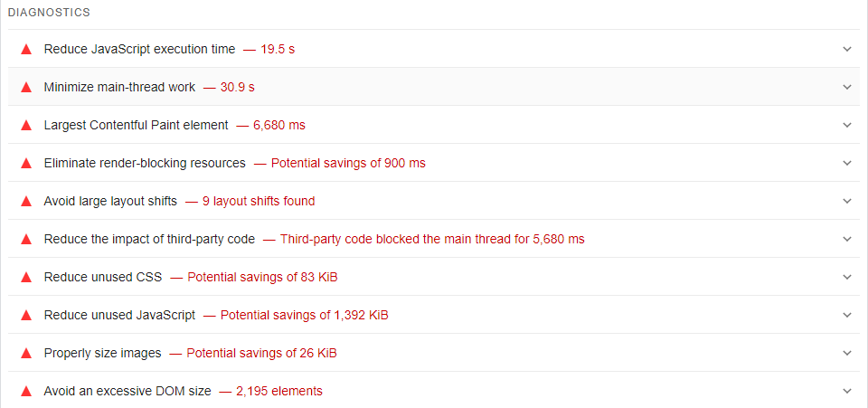The height and width of the screenshot is (408, 868).
Task: Click the Reduce unused JavaScript audit title
Action: (119, 315)
